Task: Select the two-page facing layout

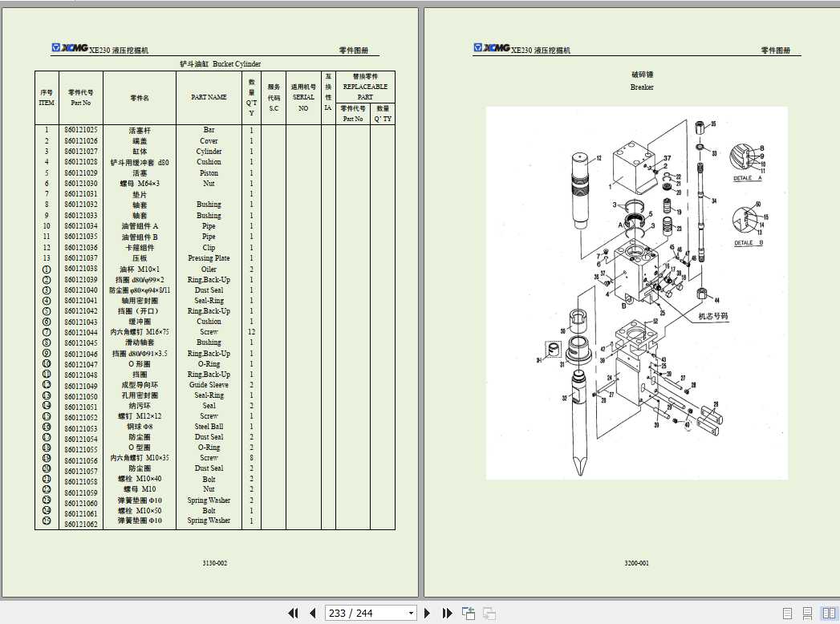Action: pos(829,613)
